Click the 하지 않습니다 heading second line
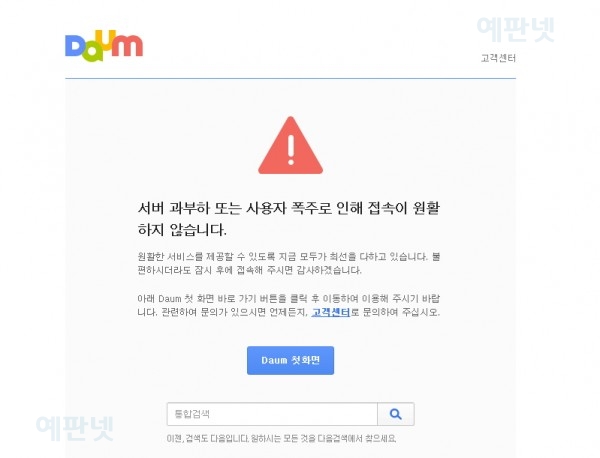600x458 pixels. tap(182, 230)
